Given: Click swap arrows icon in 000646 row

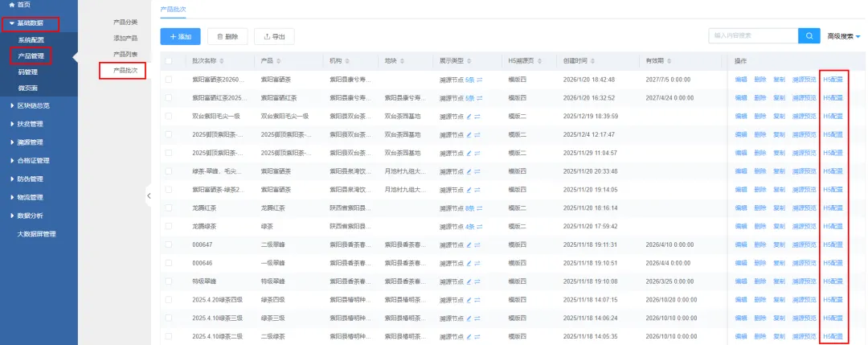Looking at the screenshot, I should point(477,263).
